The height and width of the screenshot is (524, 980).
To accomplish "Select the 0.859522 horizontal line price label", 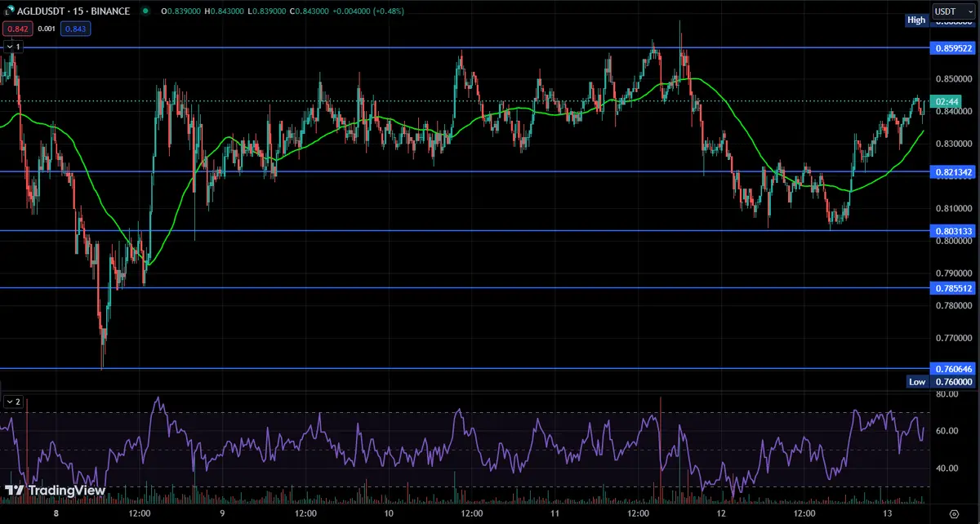I will click(x=953, y=48).
